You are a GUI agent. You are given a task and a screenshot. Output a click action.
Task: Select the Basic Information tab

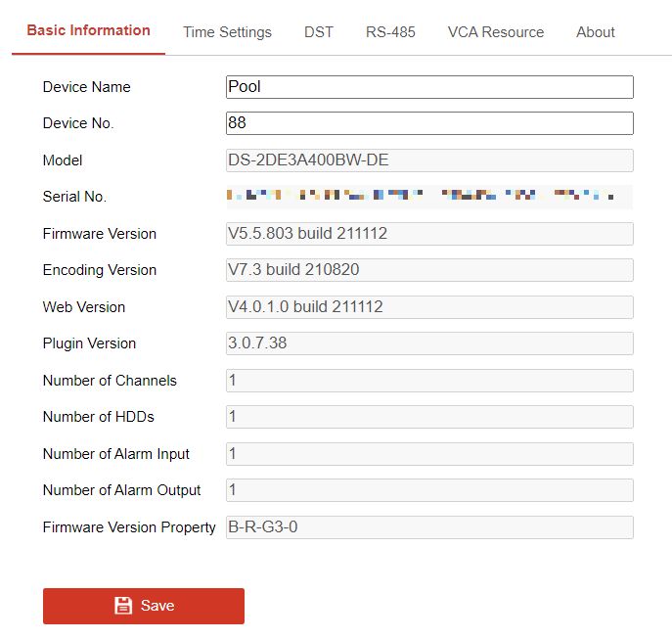tap(89, 30)
